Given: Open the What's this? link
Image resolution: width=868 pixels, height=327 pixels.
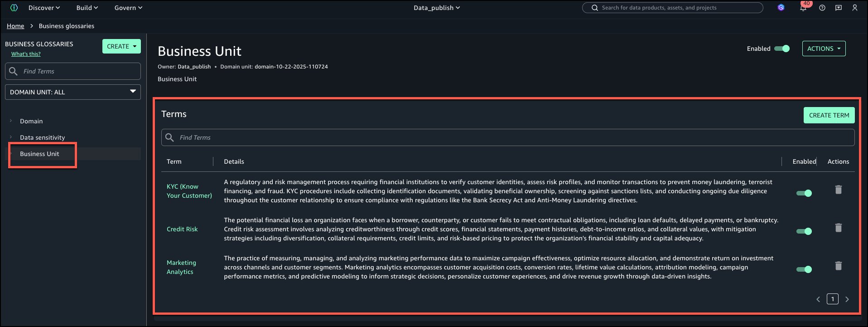Looking at the screenshot, I should [26, 54].
